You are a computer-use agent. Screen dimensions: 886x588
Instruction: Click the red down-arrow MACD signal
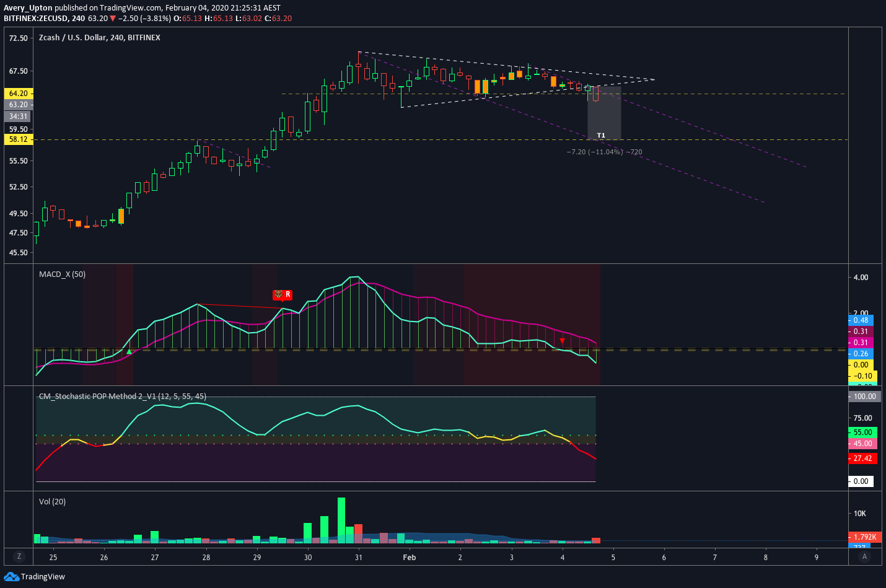(562, 341)
